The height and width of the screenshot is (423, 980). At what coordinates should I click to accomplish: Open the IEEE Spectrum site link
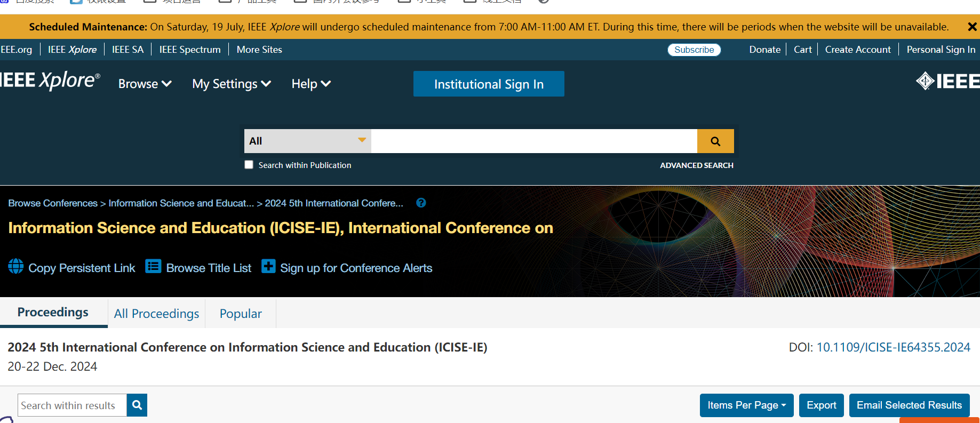pyautogui.click(x=190, y=50)
